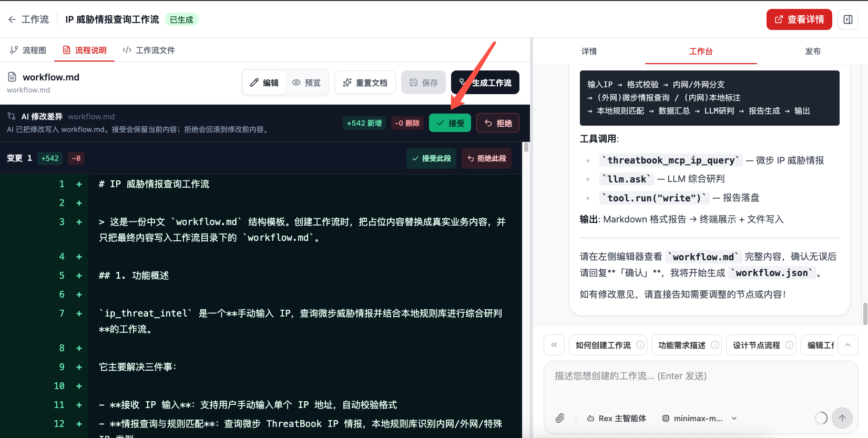This screenshot has height=438, width=868.
Task: Expand the prompt chips with up chevron
Action: pyautogui.click(x=848, y=345)
